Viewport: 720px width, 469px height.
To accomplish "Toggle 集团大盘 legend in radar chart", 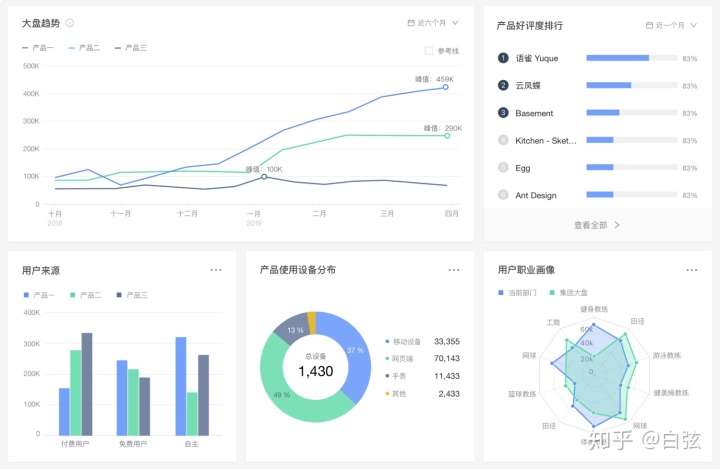I will [568, 293].
